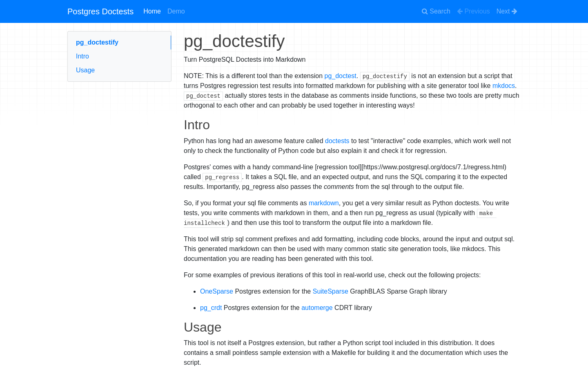Click the pg_doctestify inline code in note
Screen dimensions: 588x368
(385, 76)
